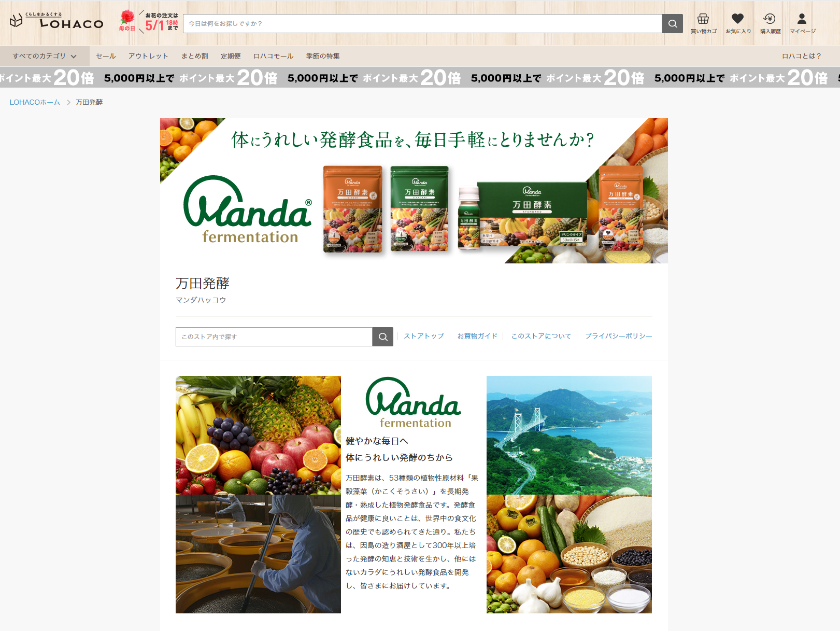Expand すべてのカテゴリ dropdown
Screen dimensions: 840x631
[45, 56]
